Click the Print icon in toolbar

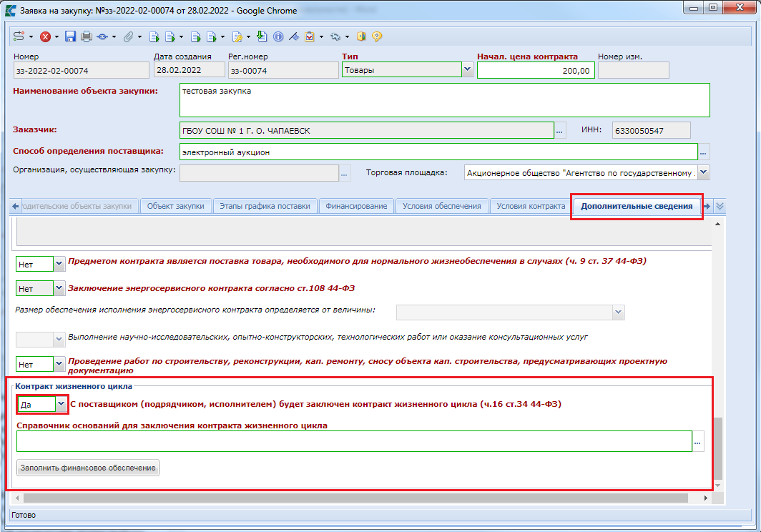coord(87,36)
